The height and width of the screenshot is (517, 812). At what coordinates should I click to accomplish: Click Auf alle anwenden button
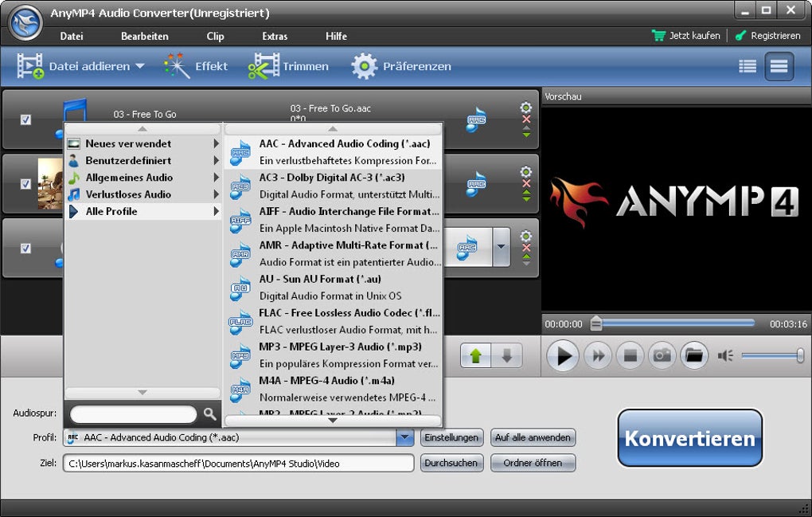click(533, 437)
